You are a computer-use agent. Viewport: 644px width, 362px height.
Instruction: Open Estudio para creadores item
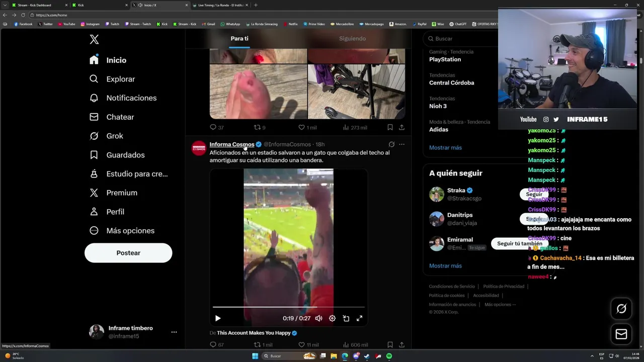[x=128, y=174]
